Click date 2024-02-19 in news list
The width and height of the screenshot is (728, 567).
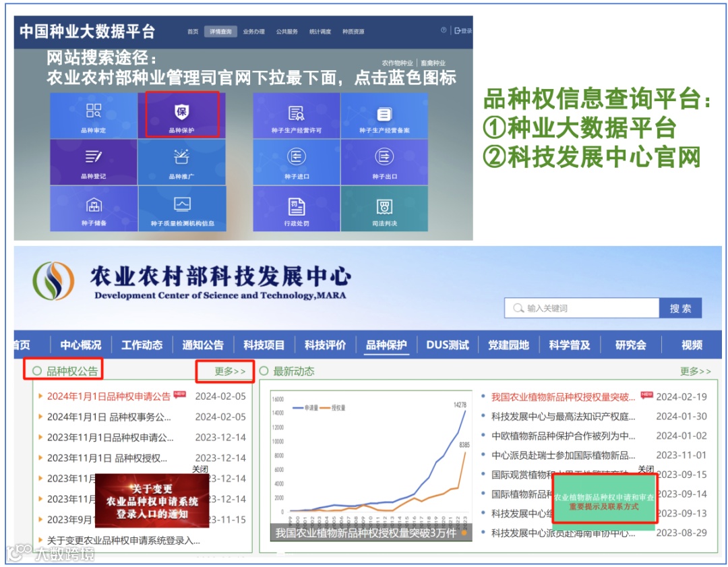click(681, 397)
